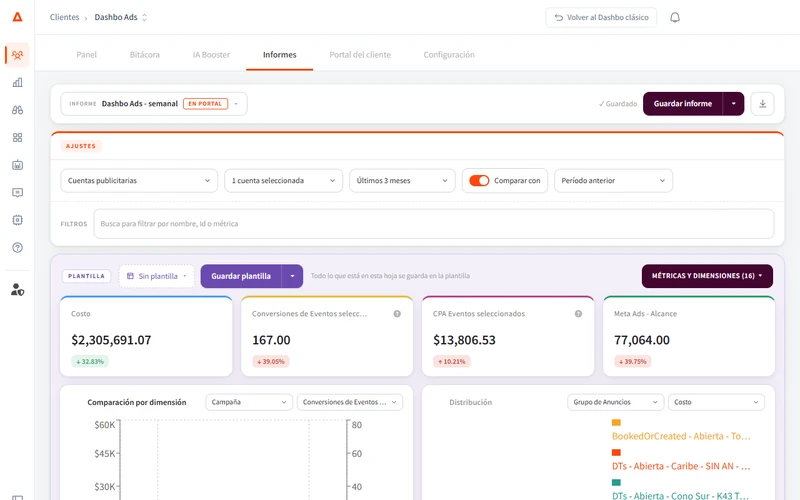
Task: Open the Conversiones de Eventos chart metric dropdown
Action: click(x=349, y=402)
